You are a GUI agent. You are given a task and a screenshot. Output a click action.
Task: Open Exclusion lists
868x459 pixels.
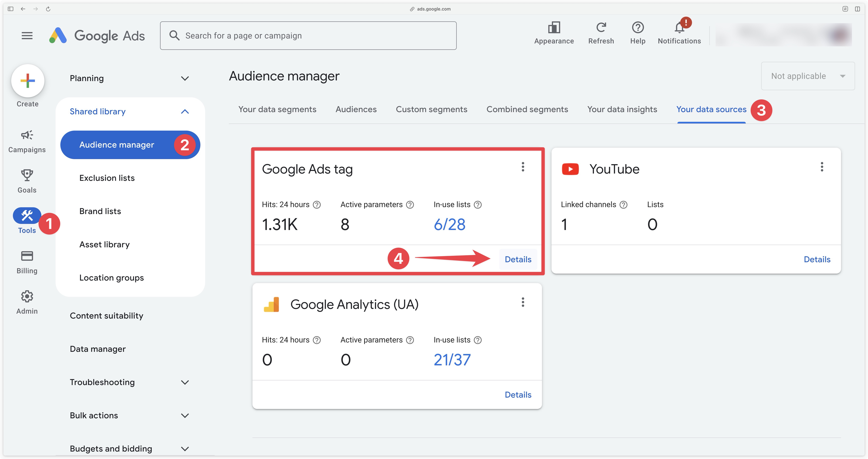pyautogui.click(x=107, y=178)
